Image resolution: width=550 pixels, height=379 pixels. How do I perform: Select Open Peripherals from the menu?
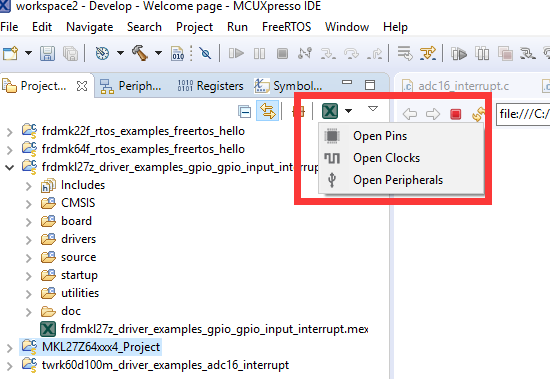[x=401, y=180]
